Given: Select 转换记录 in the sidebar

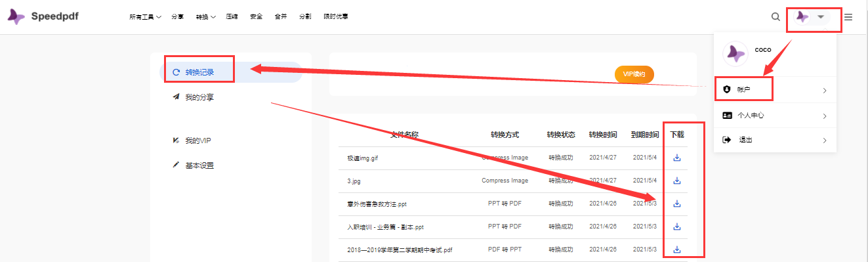Looking at the screenshot, I should (231, 72).
